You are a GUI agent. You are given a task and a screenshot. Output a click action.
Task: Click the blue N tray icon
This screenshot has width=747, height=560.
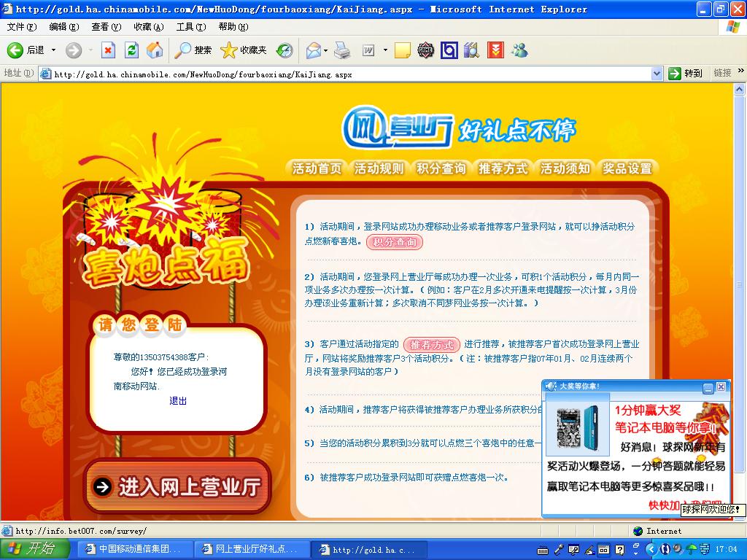(665, 550)
